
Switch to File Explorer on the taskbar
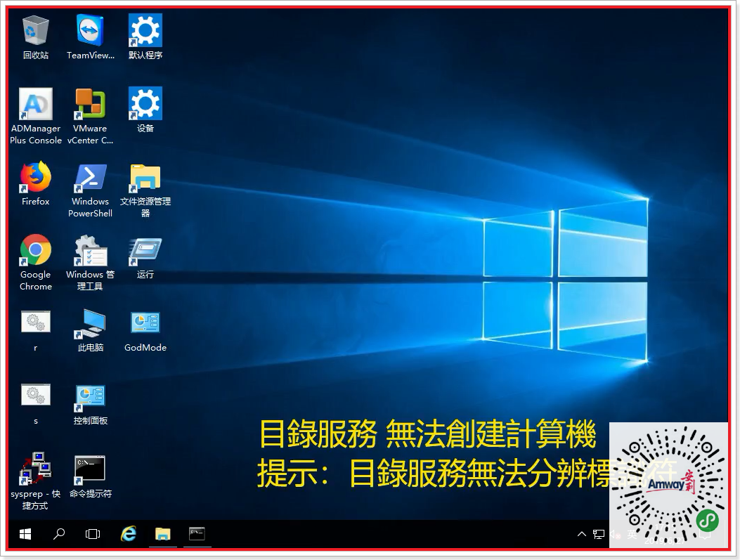(163, 534)
